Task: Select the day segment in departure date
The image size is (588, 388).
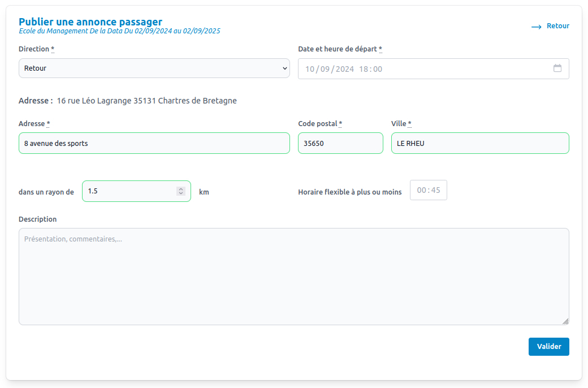Action: pos(310,69)
